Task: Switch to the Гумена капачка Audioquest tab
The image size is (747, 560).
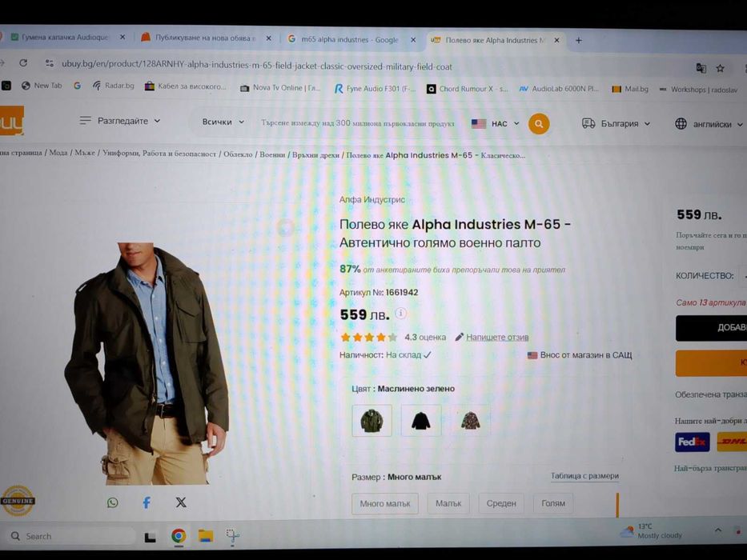Action: (66, 37)
